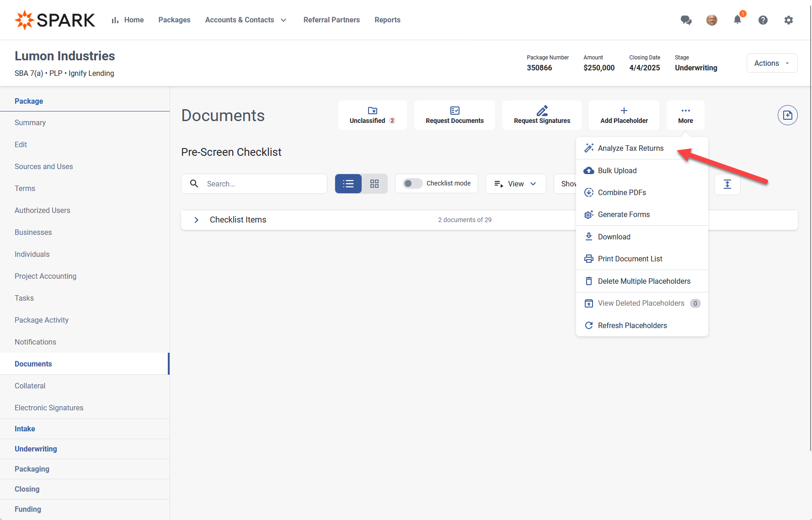Select Combine PDFs menu item
The width and height of the screenshot is (812, 520).
click(642, 192)
